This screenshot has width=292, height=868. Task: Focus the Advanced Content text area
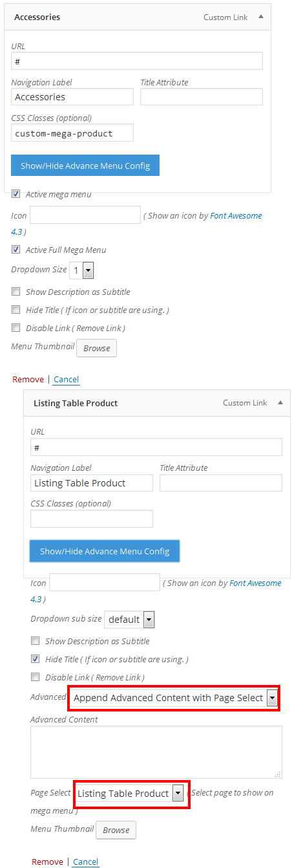click(x=156, y=752)
